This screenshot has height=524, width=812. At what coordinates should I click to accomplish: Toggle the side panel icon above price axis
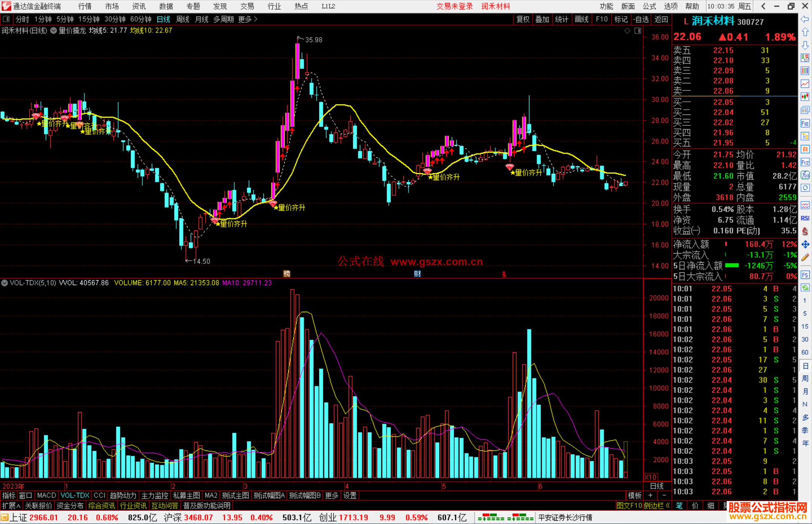[638, 31]
